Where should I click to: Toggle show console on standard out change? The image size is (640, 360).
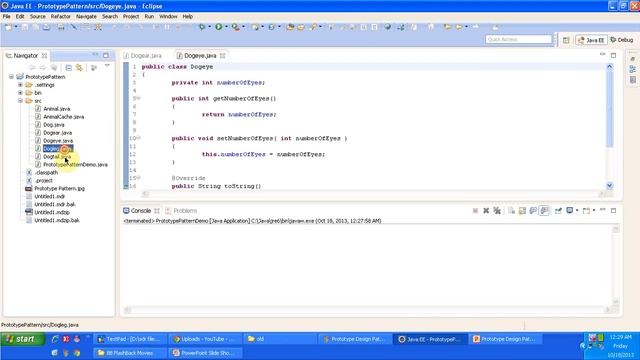pyautogui.click(x=533, y=211)
